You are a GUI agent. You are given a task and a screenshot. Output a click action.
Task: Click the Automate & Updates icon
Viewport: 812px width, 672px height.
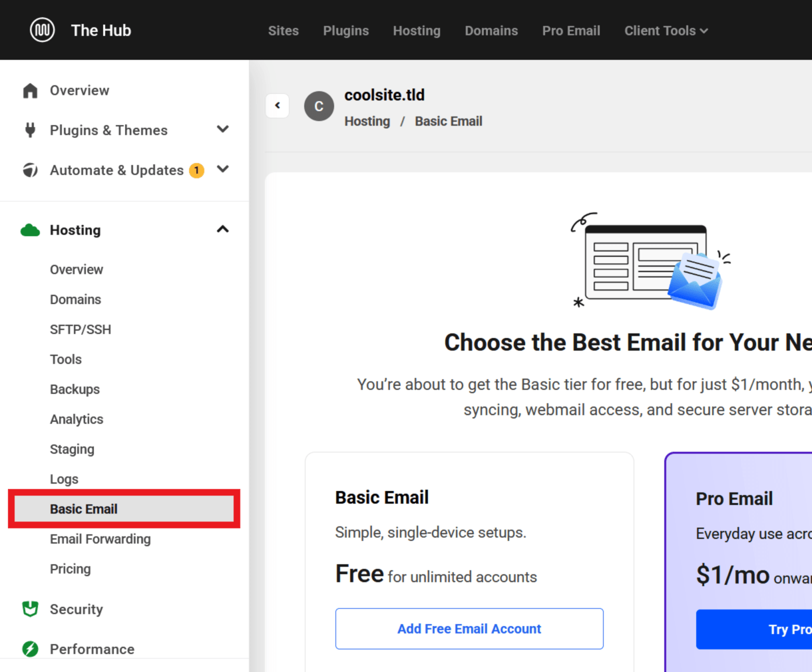coord(30,170)
